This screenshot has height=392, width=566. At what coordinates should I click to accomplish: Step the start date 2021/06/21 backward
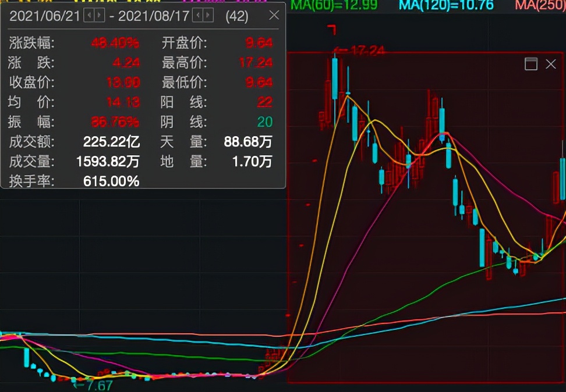tap(89, 16)
